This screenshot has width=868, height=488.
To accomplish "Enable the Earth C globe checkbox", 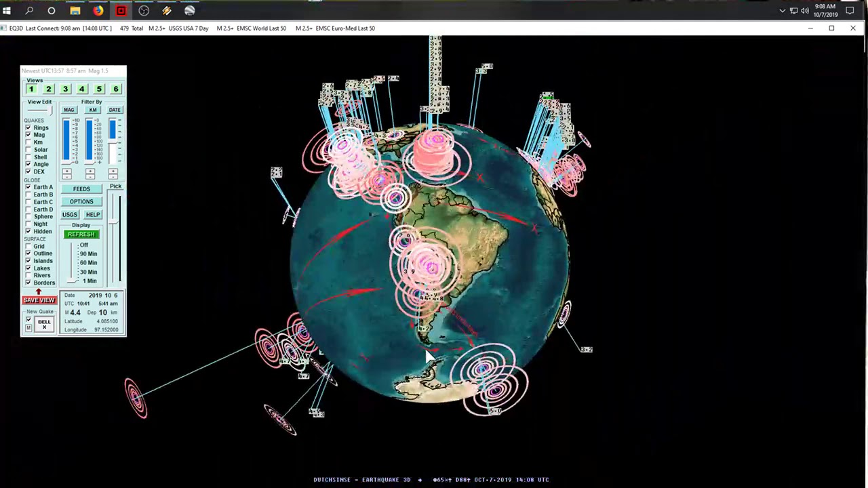I will point(28,202).
